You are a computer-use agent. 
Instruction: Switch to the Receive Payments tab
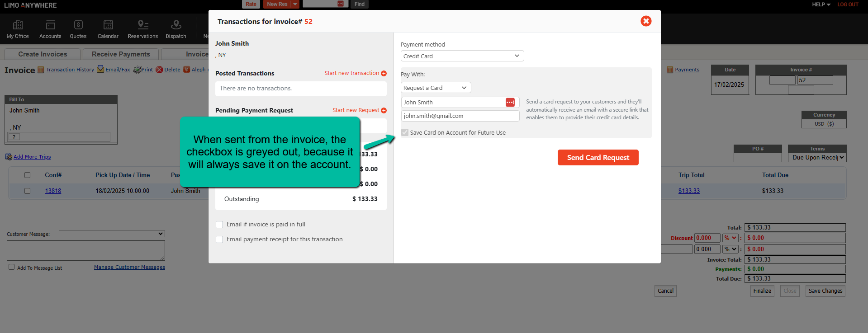121,54
